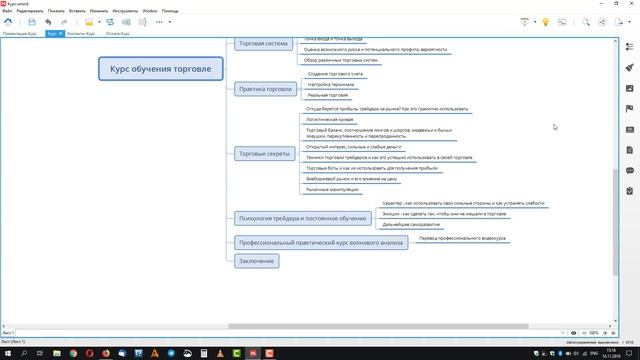Zoom in with the plus button

click(605, 333)
